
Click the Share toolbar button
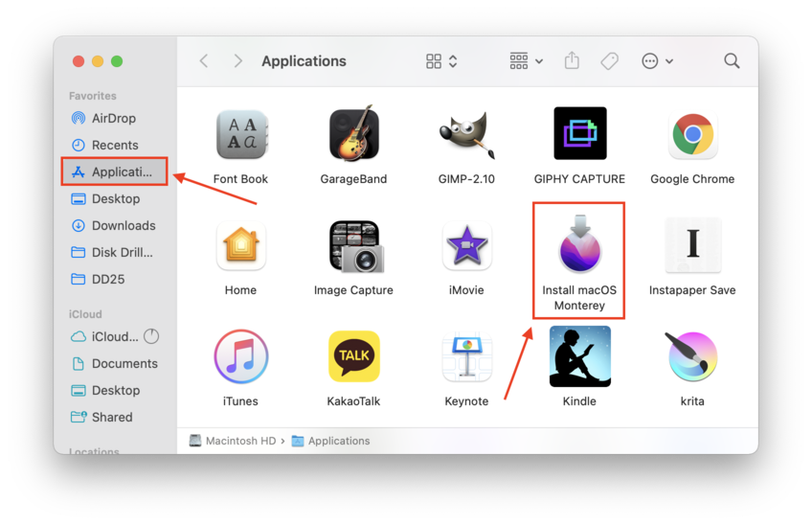pos(572,60)
